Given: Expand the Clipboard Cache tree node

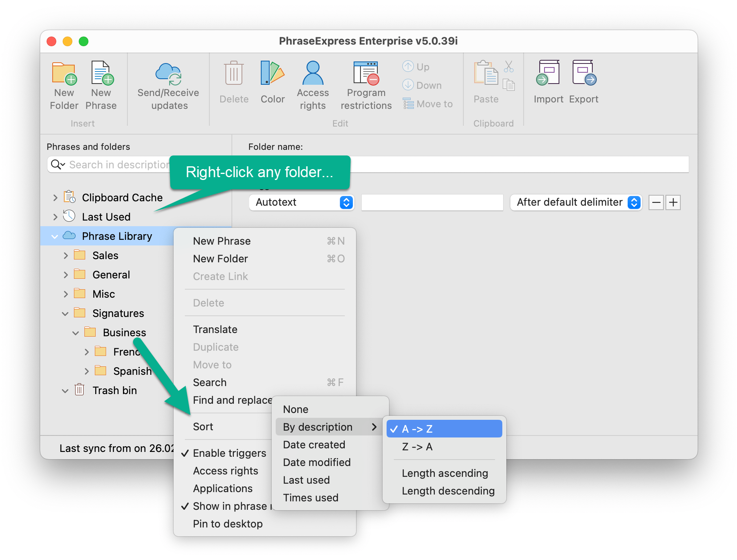Looking at the screenshot, I should coord(55,198).
